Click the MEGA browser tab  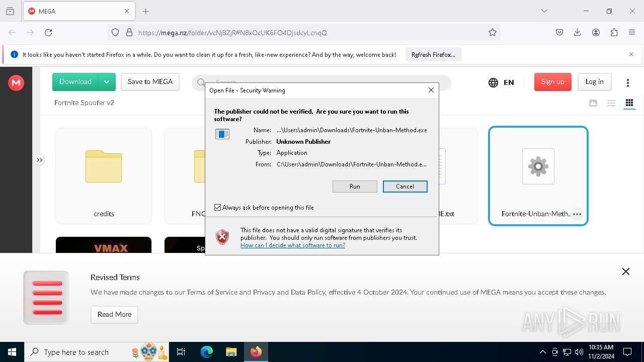coord(79,11)
